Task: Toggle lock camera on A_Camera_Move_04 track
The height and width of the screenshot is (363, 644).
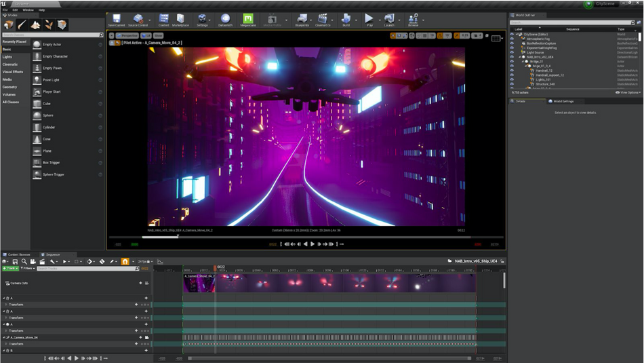Action: pyautogui.click(x=146, y=337)
